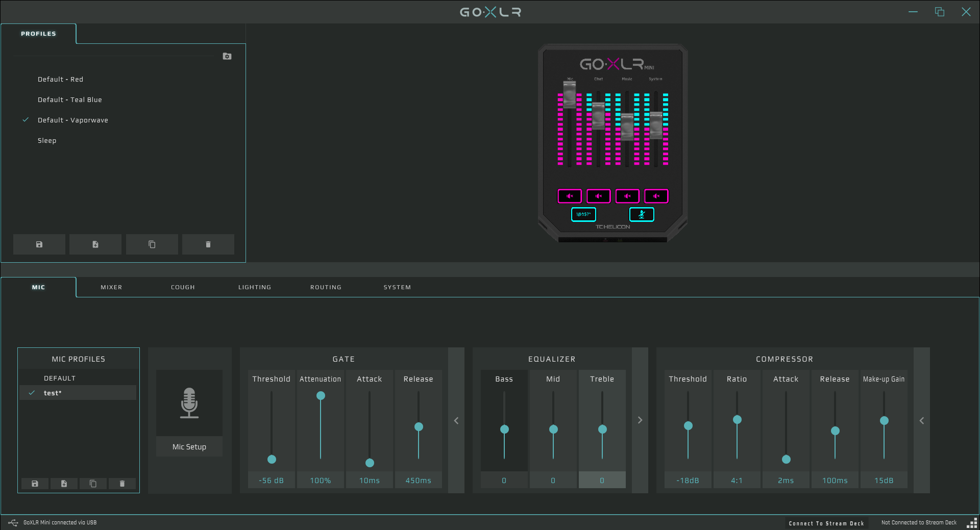Open the COUGH tab
Screen dimensions: 980x530
[183, 287]
